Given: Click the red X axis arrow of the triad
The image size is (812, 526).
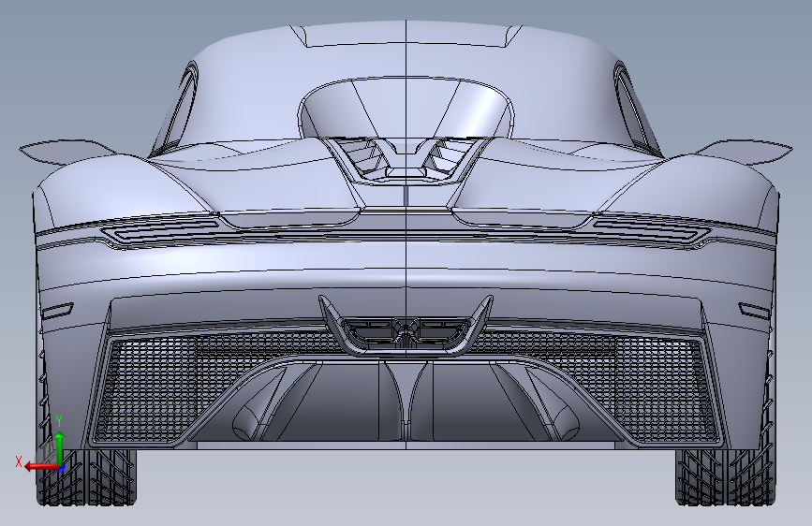Looking at the screenshot, I should click(x=40, y=466).
